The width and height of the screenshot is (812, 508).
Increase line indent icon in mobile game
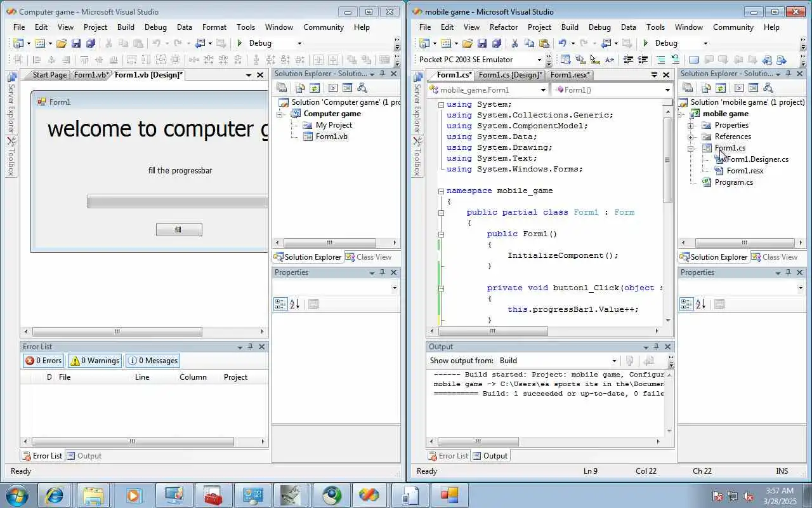pos(643,60)
